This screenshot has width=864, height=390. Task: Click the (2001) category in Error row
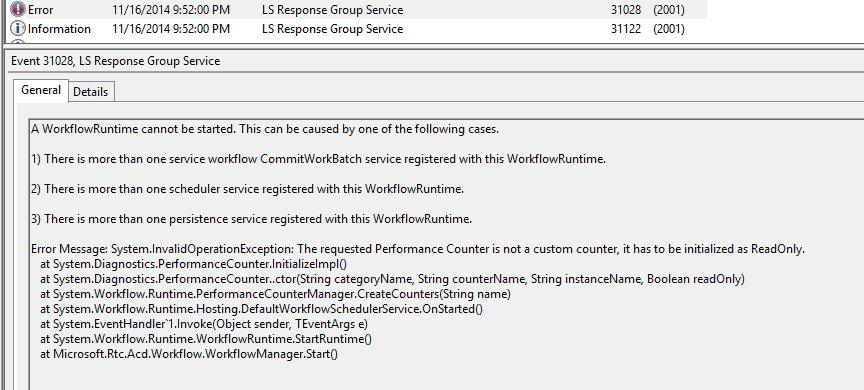tap(669, 10)
